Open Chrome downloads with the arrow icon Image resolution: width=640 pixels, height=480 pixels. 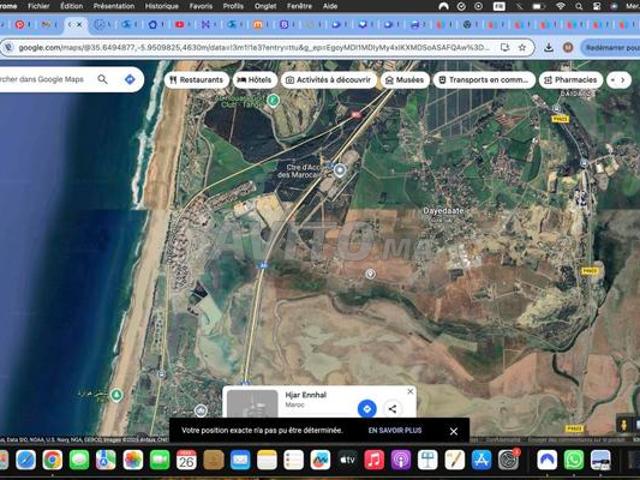[549, 48]
